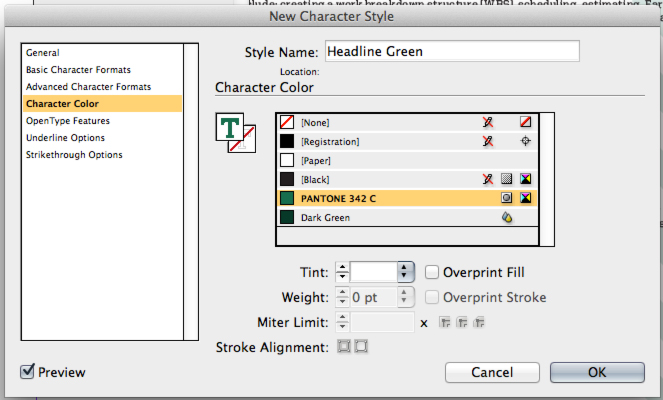This screenshot has width=663, height=400.
Task: Click the registration crosshair icon
Action: pyautogui.click(x=526, y=141)
